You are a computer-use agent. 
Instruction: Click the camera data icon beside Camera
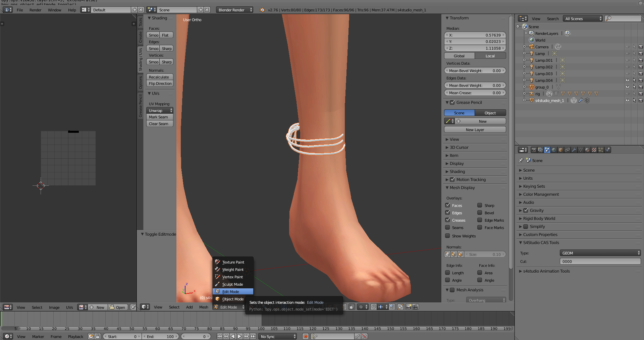[558, 47]
